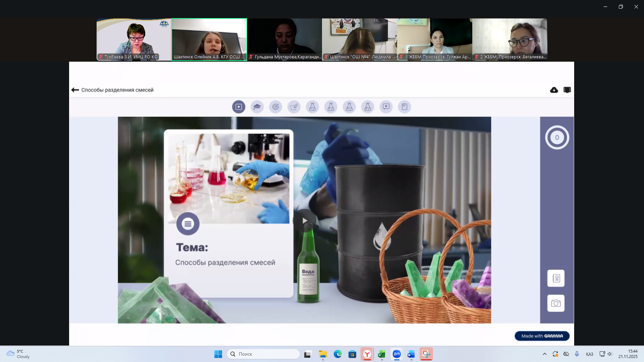The width and height of the screenshot is (644, 362).
Task: Click the cloud download icon
Action: 554,90
